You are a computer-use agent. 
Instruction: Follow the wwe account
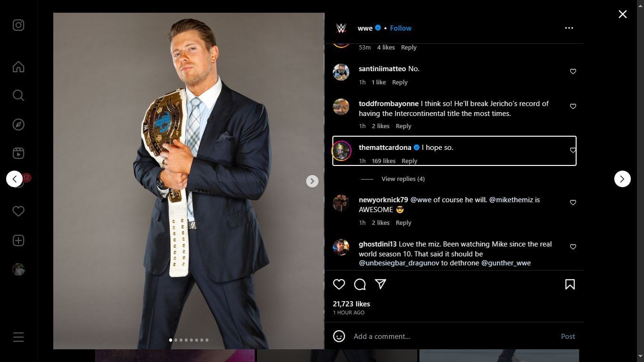[x=401, y=28]
